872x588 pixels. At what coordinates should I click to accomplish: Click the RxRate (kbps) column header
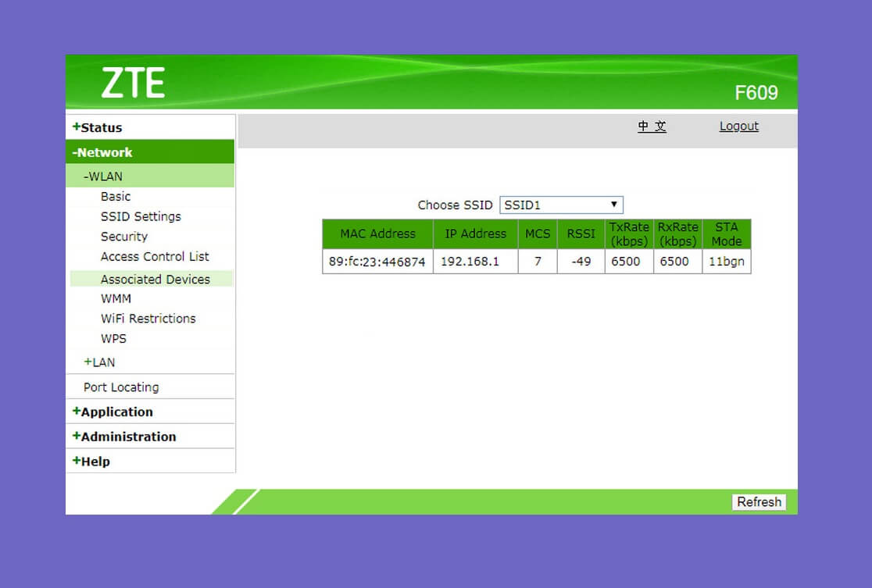point(678,234)
